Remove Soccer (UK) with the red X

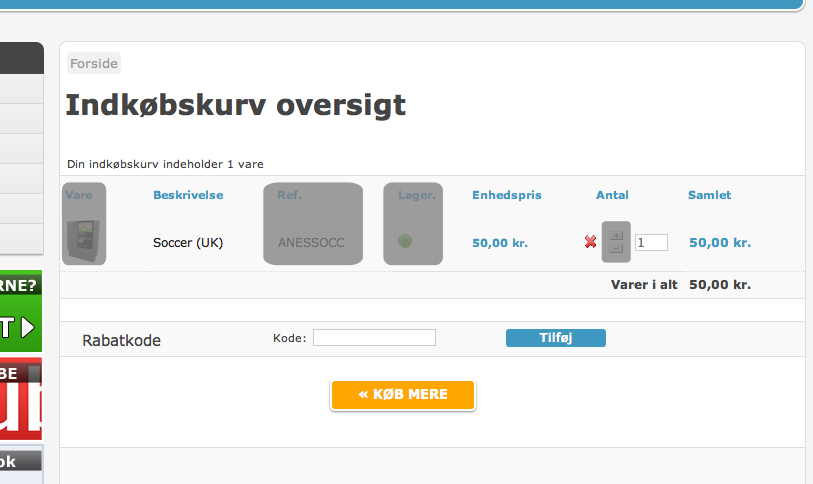(x=590, y=242)
